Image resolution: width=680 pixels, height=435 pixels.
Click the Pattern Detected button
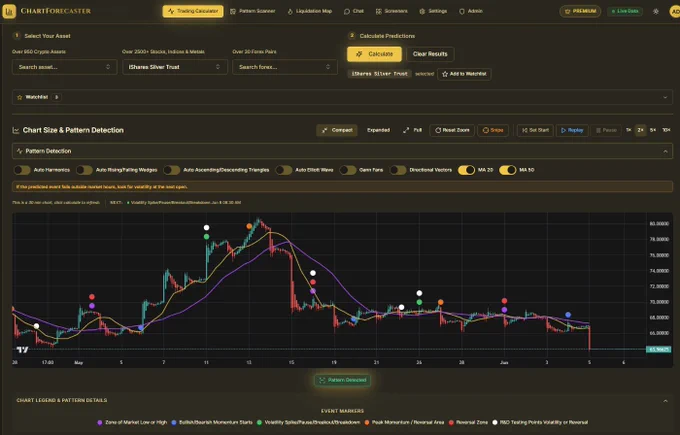point(343,380)
